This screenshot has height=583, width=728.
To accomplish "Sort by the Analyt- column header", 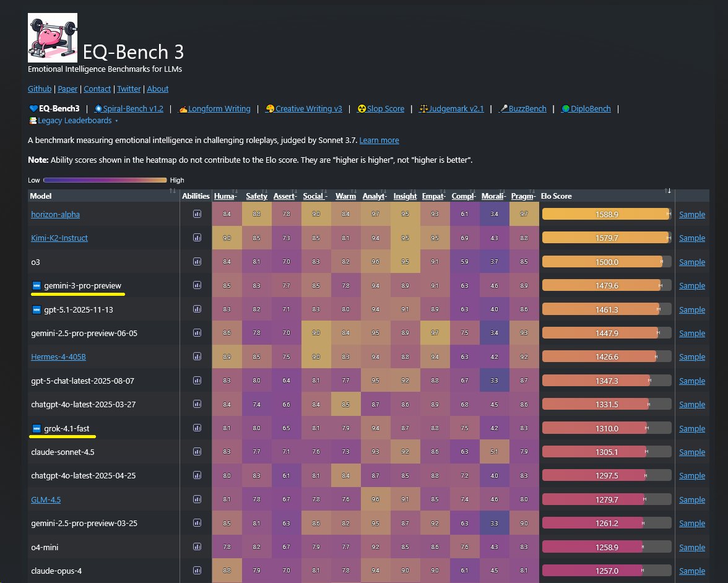I will click(x=375, y=196).
